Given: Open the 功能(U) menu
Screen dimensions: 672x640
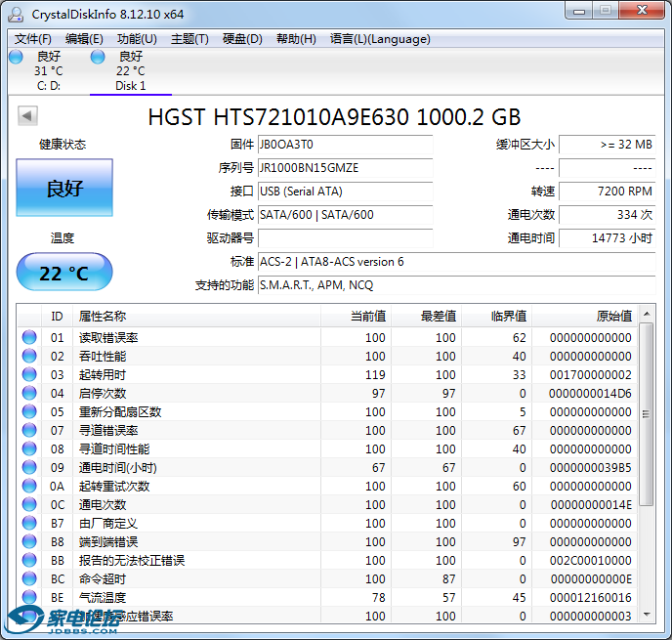Looking at the screenshot, I should tap(137, 39).
